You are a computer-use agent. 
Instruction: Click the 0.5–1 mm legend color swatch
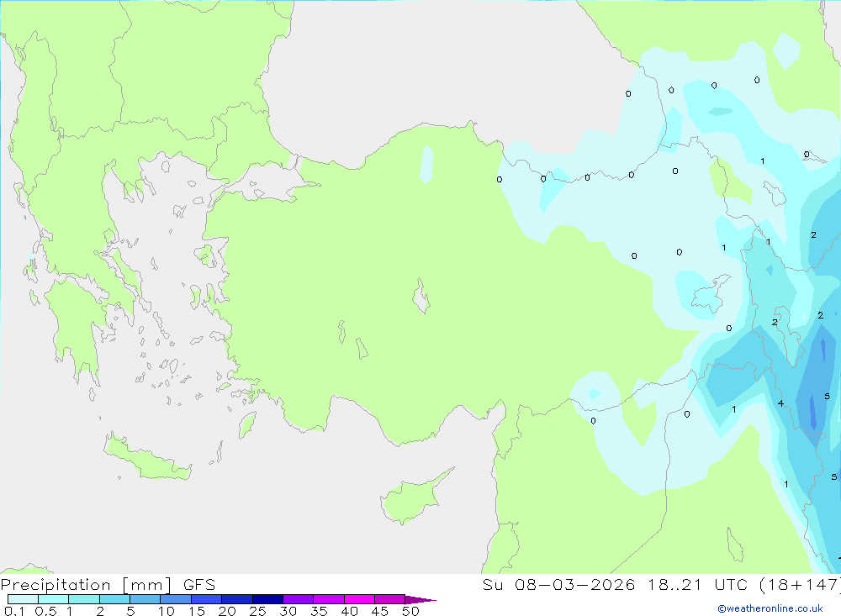coord(54,599)
